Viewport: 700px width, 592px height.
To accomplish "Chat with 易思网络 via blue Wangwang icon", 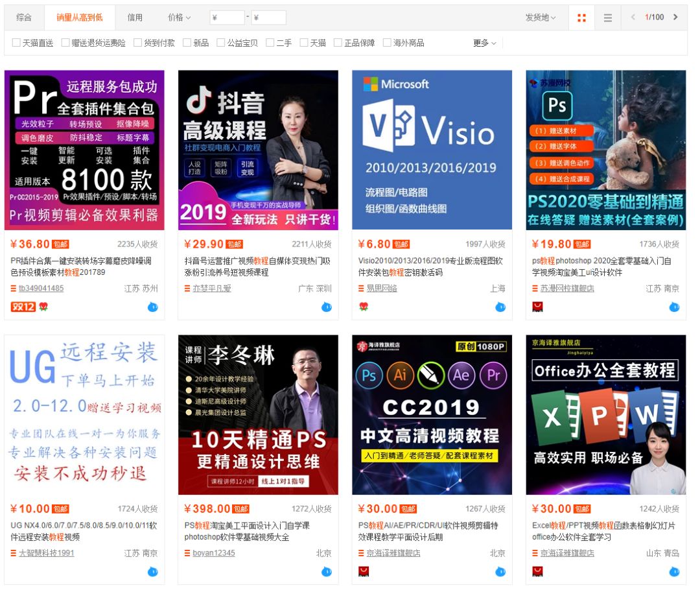I will point(500,307).
